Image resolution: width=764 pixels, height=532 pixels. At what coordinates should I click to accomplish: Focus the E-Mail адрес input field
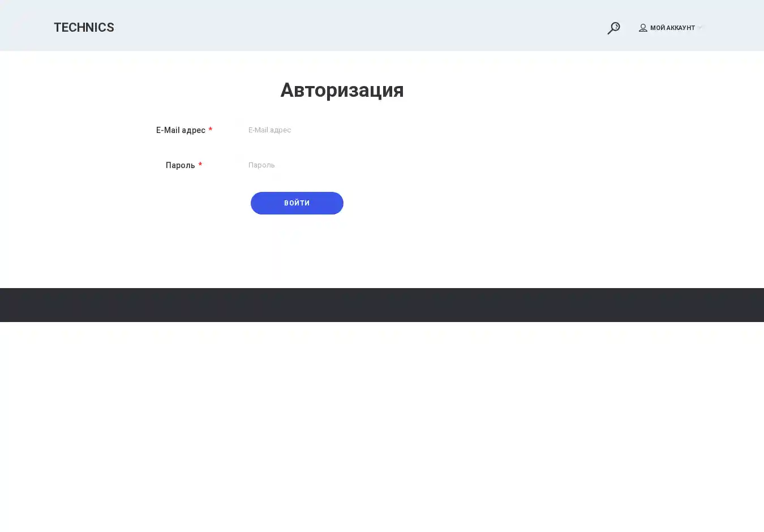pyautogui.click(x=340, y=130)
